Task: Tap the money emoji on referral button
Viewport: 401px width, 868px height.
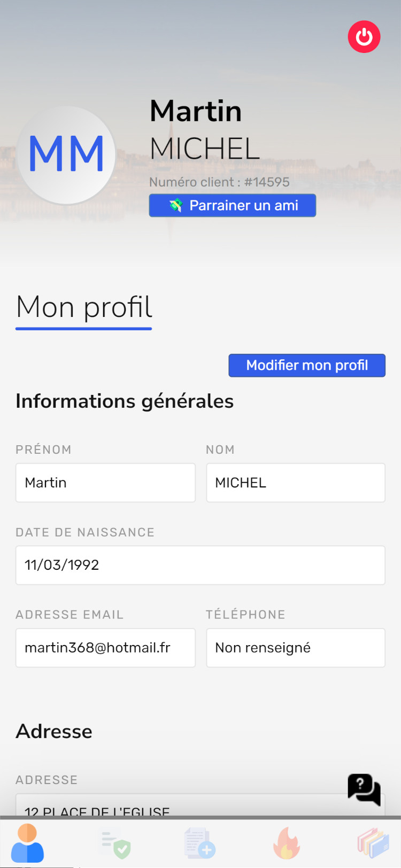Action: pyautogui.click(x=176, y=205)
